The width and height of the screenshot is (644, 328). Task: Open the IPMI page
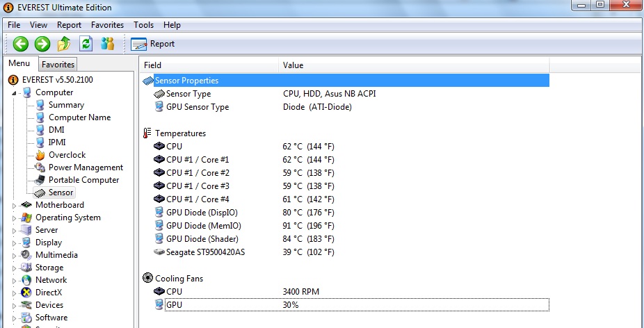(57, 142)
